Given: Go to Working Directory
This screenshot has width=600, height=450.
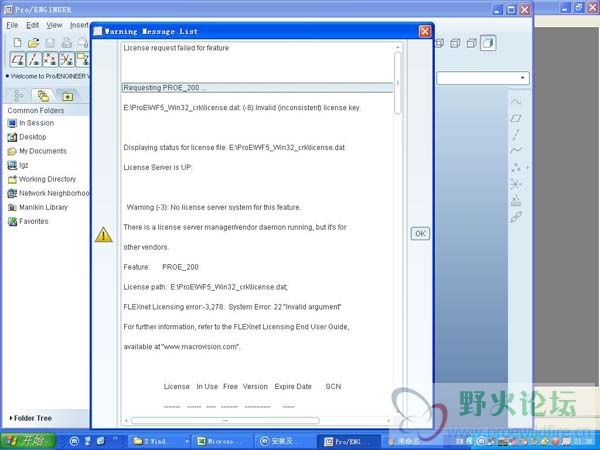Looking at the screenshot, I should point(42,179).
